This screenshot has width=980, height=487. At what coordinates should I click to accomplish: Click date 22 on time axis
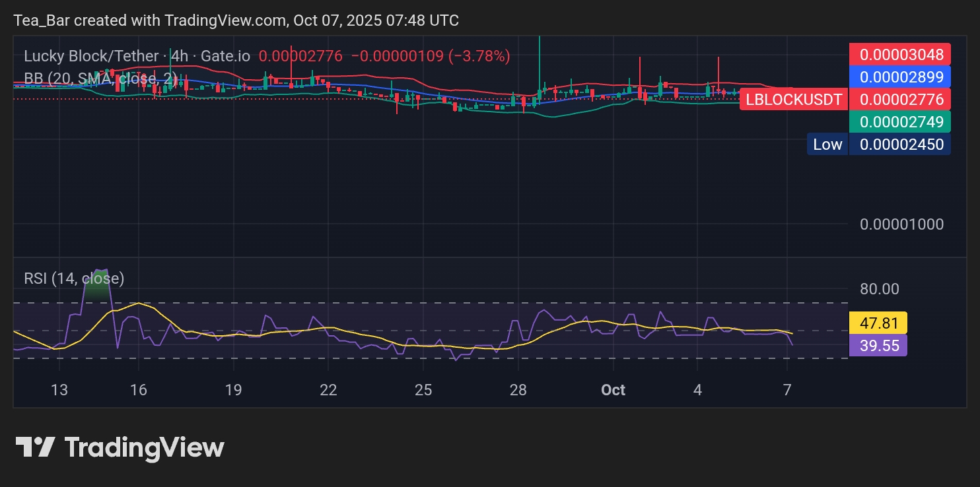(328, 390)
